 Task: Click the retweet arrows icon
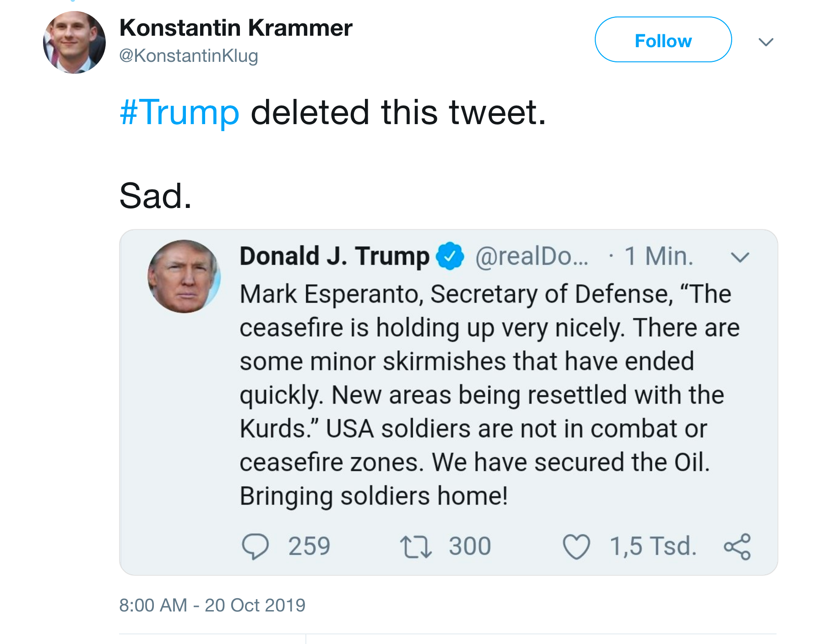point(416,547)
